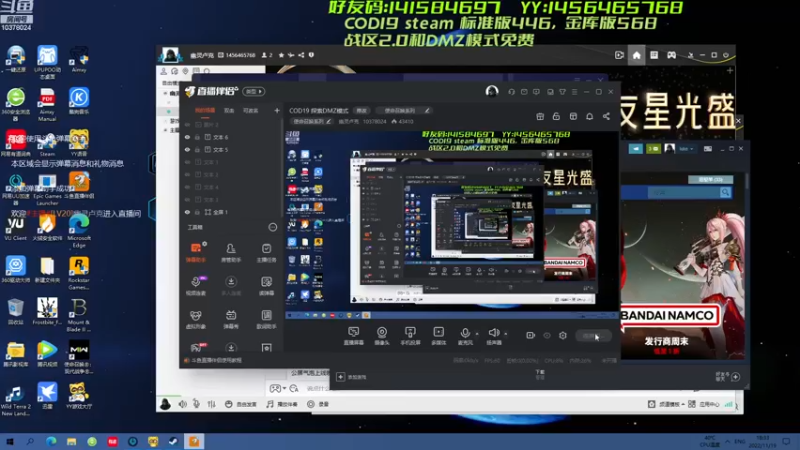Click the notification bell icon in stream header
The width and height of the screenshot is (800, 450).
pos(589,116)
